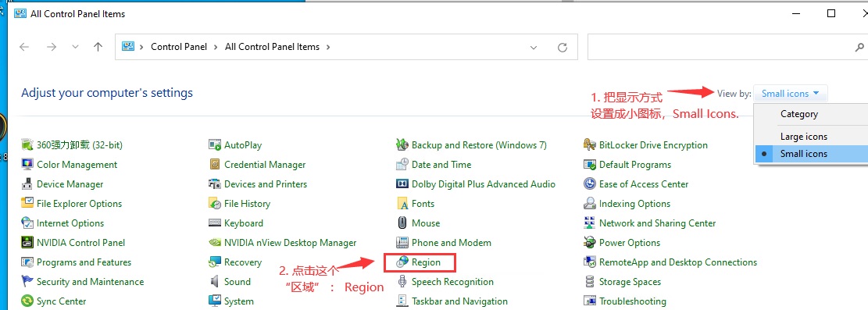Select Small icons view option
Screen dimensions: 868x310
(811, 153)
